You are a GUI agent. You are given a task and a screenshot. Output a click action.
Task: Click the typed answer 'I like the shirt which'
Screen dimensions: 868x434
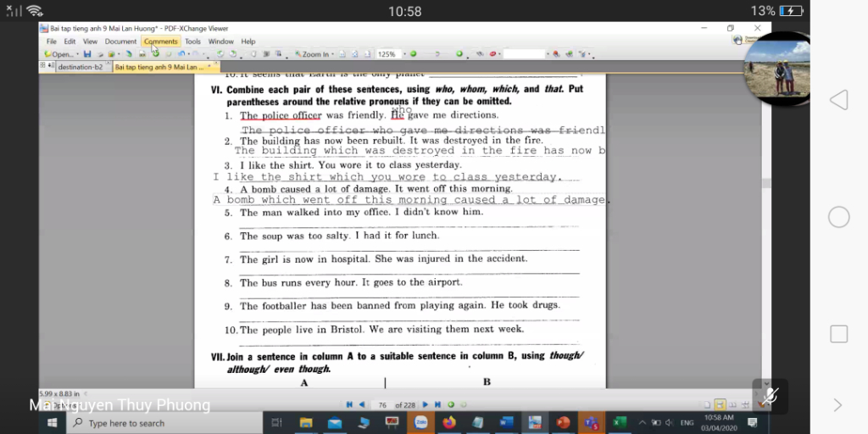coord(387,177)
